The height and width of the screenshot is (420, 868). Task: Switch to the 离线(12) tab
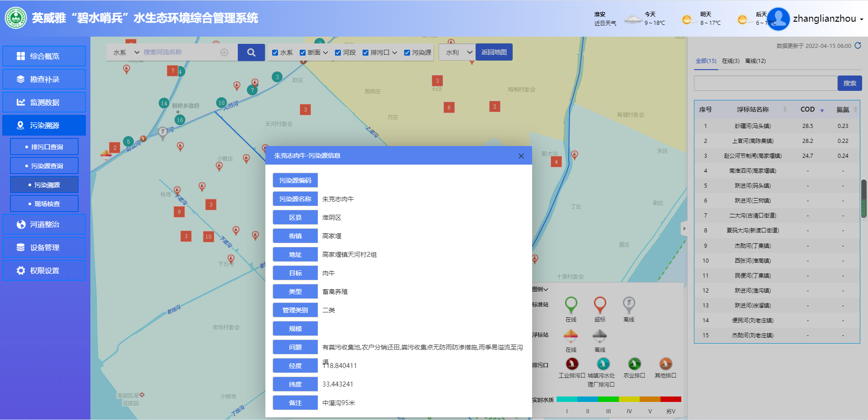coord(755,61)
